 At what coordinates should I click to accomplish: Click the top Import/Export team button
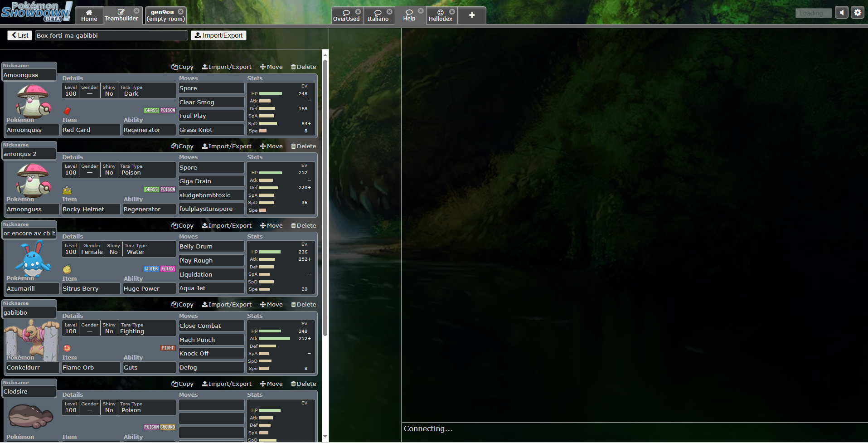pyautogui.click(x=218, y=35)
